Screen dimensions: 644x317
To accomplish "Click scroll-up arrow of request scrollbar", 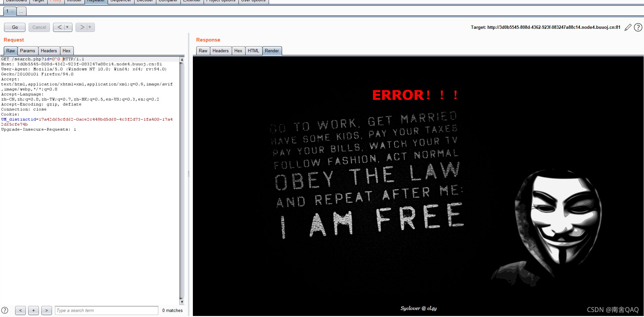I will pyautogui.click(x=182, y=59).
